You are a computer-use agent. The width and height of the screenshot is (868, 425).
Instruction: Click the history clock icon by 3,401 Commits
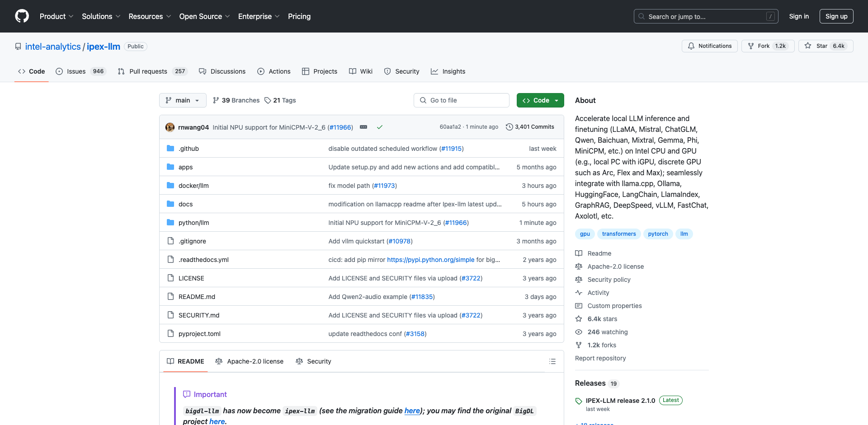[509, 127]
